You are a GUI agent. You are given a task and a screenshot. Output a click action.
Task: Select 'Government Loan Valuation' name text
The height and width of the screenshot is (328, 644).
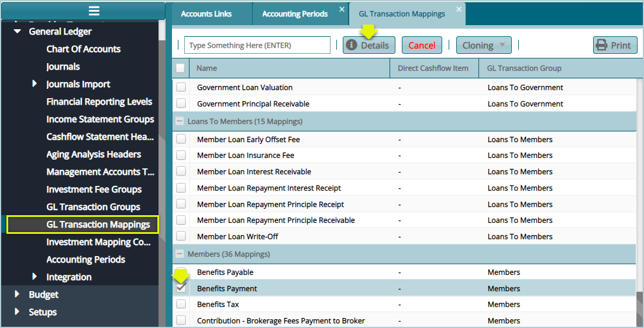pos(244,88)
